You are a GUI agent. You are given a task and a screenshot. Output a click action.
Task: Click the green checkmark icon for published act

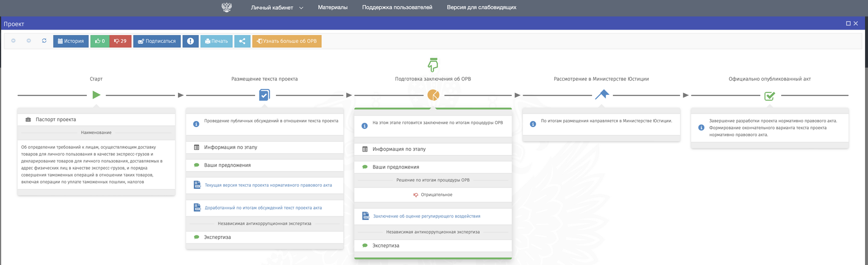769,96
